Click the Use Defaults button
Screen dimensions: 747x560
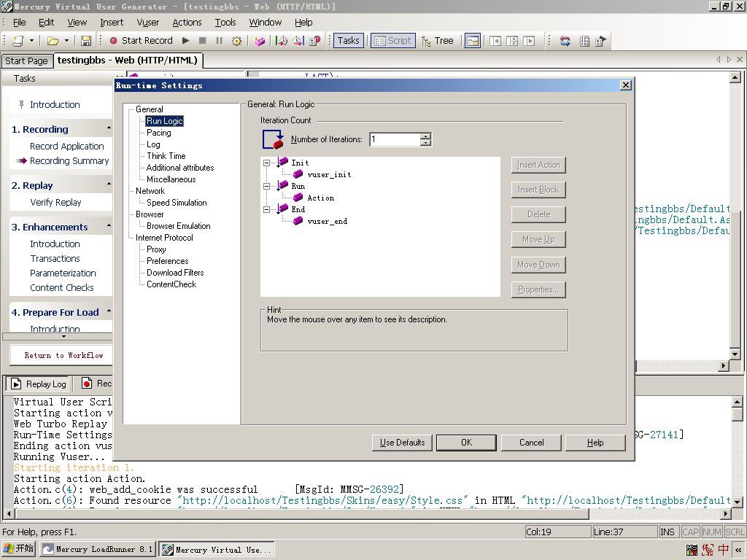(402, 443)
